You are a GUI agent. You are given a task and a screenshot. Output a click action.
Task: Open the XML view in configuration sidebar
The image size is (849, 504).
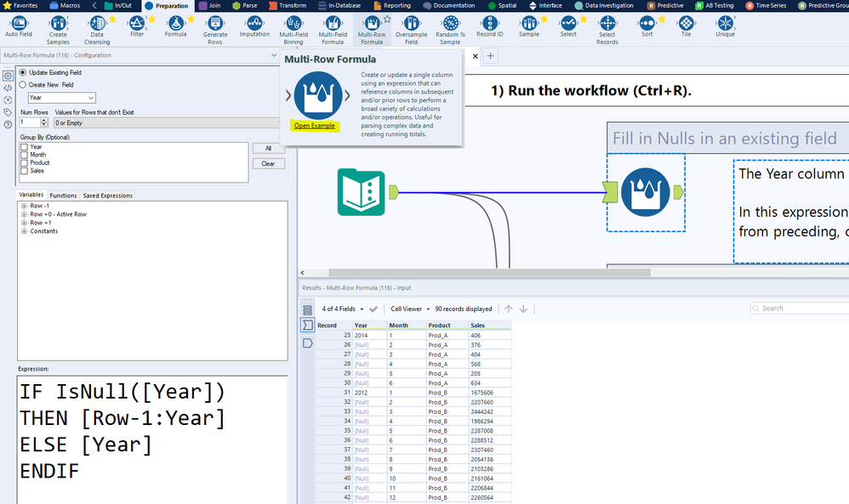(x=8, y=88)
